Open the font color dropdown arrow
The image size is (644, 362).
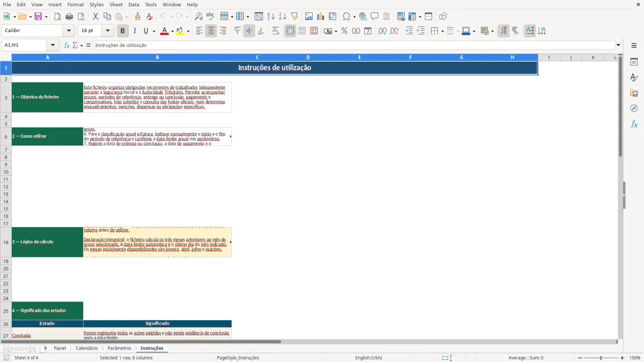[x=172, y=31]
